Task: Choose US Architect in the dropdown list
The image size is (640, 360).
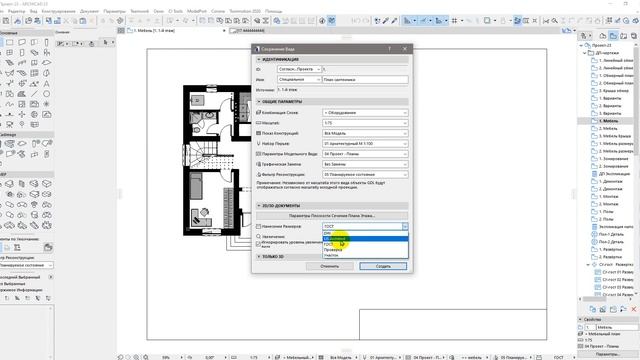Action: pyautogui.click(x=365, y=239)
